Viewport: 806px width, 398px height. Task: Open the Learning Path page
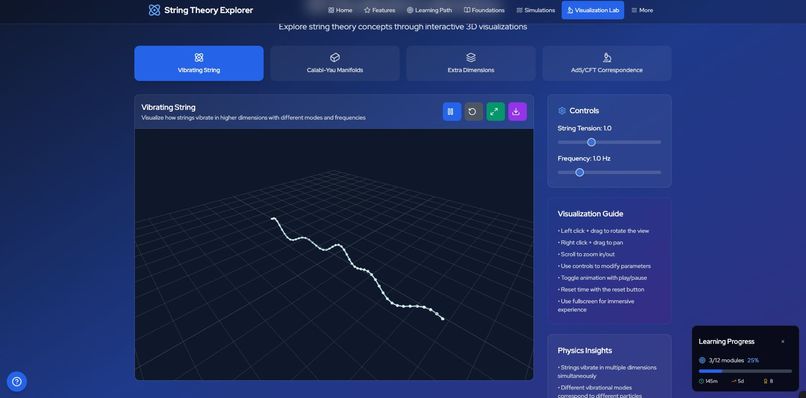429,10
